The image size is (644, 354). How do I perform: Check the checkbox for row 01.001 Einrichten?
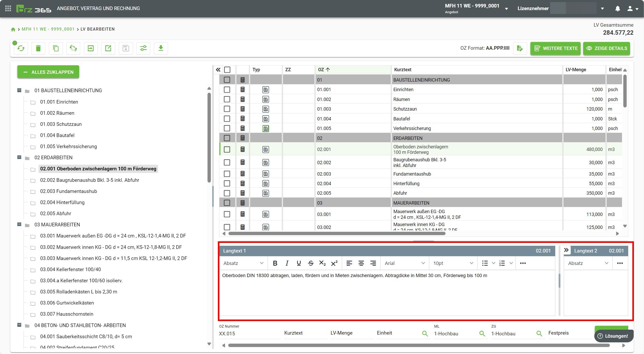click(227, 90)
